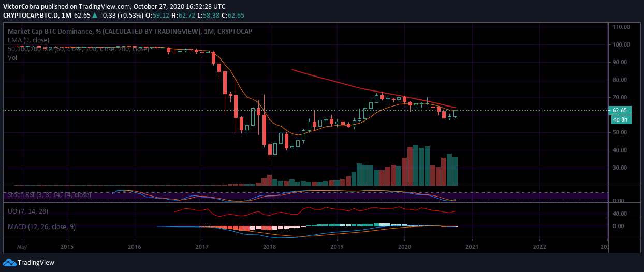Click the 80.00 price axis label

(621, 80)
